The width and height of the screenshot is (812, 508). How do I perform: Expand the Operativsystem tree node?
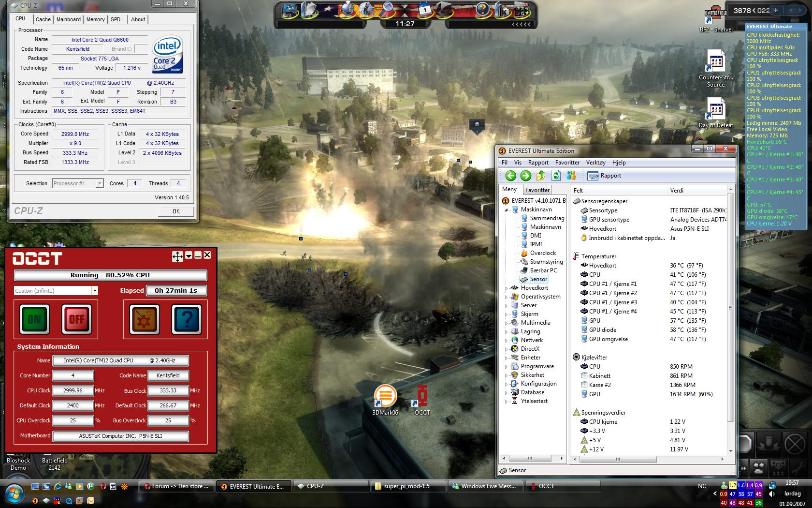(x=507, y=297)
